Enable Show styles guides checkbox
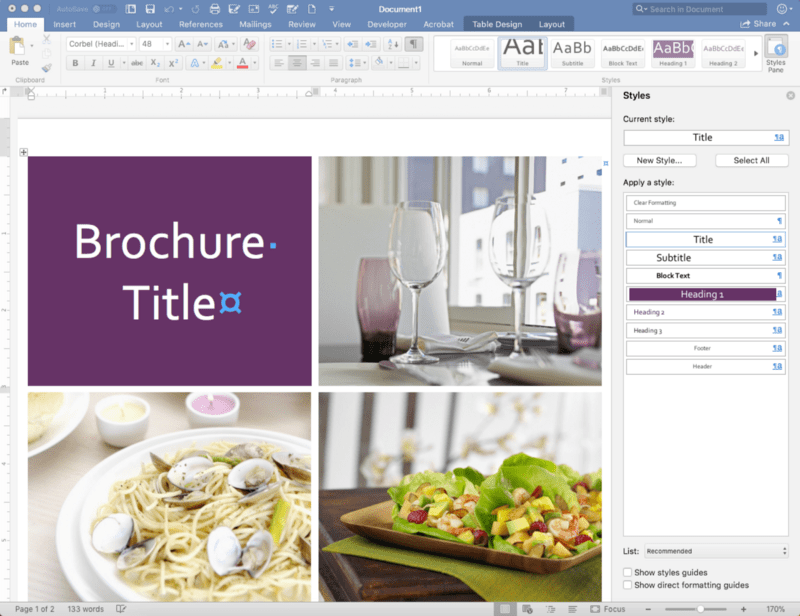This screenshot has width=800, height=616. 628,572
